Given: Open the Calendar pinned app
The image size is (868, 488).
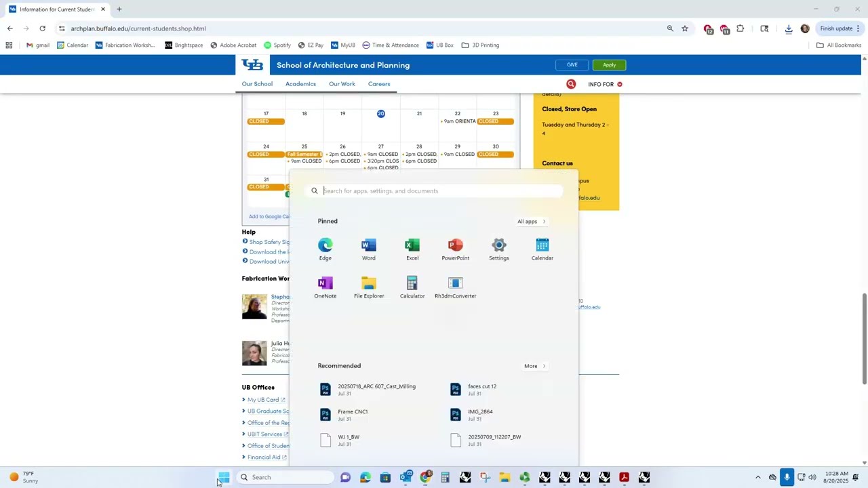Looking at the screenshot, I should point(542,249).
